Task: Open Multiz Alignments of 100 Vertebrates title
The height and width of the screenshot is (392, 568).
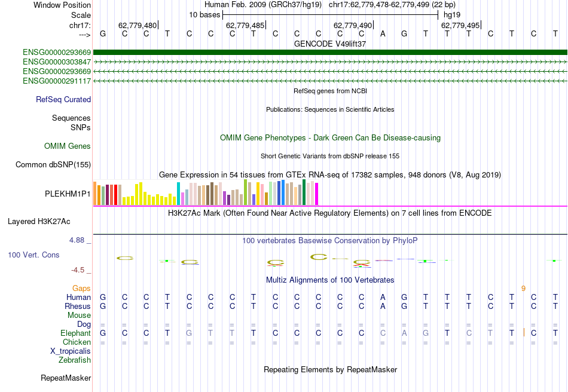Action: point(330,280)
